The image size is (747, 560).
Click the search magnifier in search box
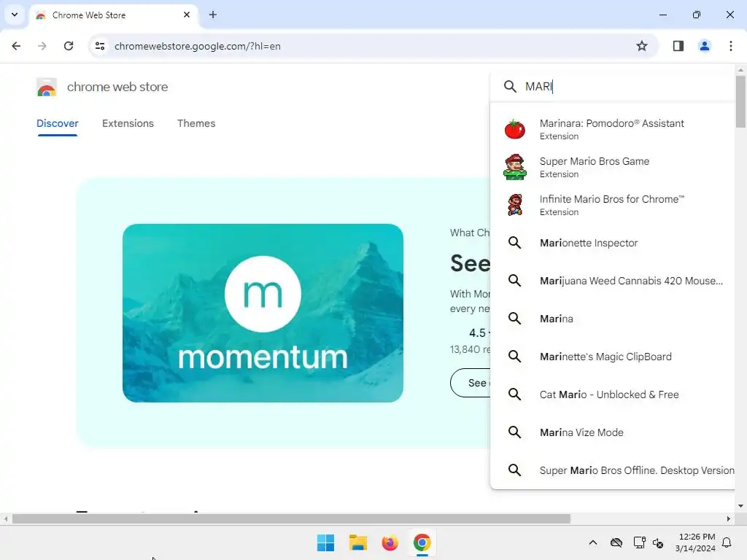[x=510, y=87]
